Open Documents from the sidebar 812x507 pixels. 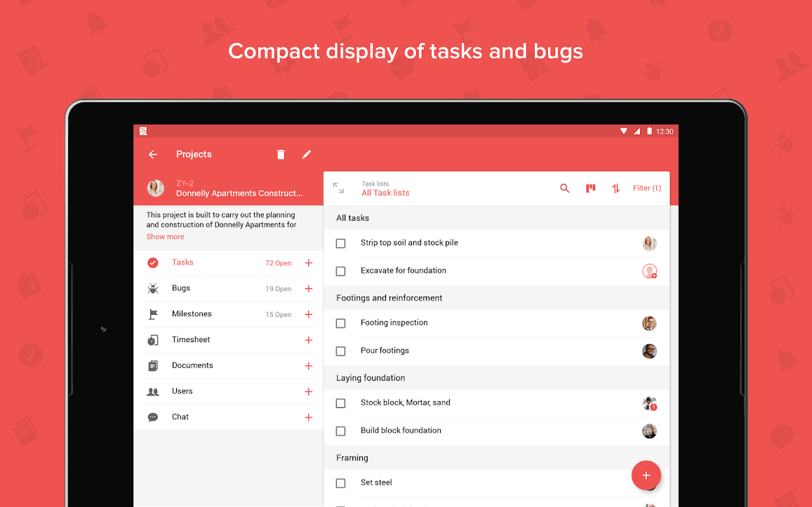191,365
